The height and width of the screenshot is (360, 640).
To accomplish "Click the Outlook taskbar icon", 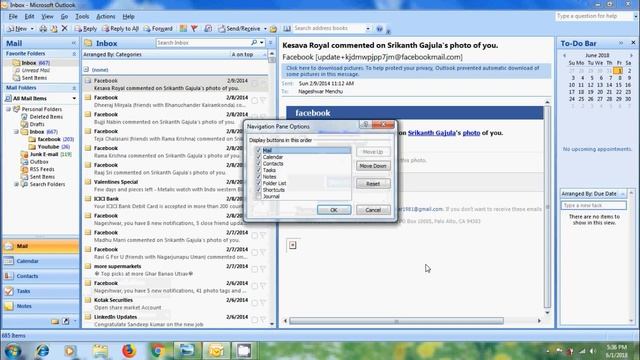I will [216, 351].
